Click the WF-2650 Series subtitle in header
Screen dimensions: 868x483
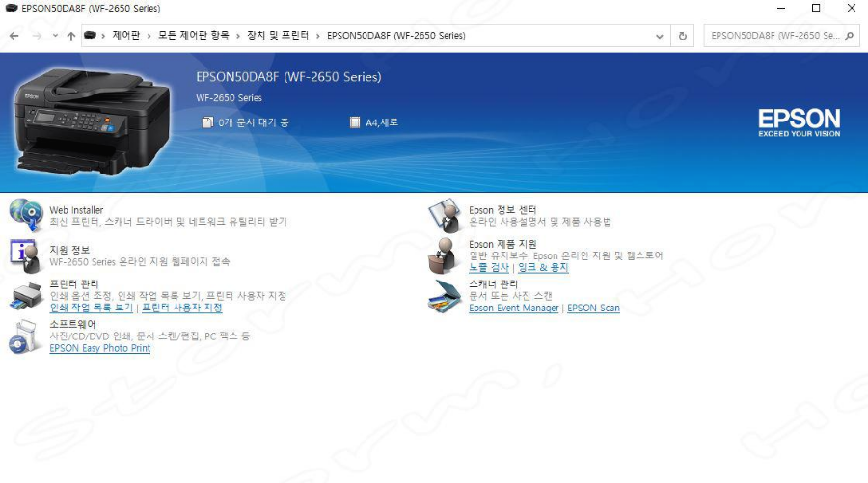point(229,98)
